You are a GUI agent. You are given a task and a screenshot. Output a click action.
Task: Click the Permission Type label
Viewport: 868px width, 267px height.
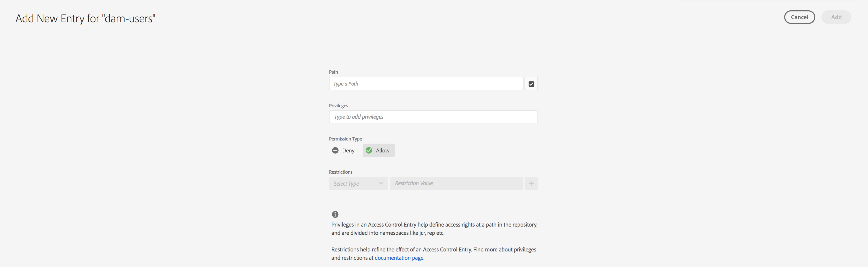click(x=345, y=139)
